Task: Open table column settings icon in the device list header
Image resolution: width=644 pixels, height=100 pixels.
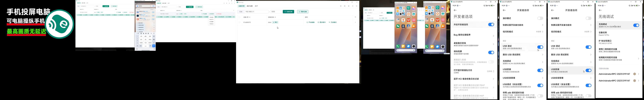Action: (355, 17)
